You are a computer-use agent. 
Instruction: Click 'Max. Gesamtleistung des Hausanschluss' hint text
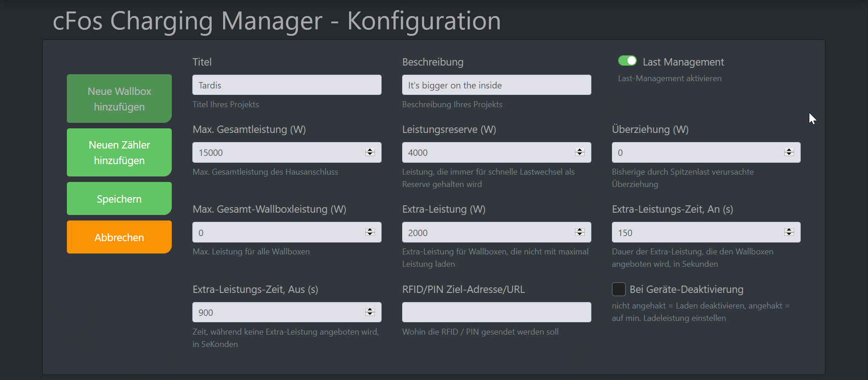(x=265, y=172)
